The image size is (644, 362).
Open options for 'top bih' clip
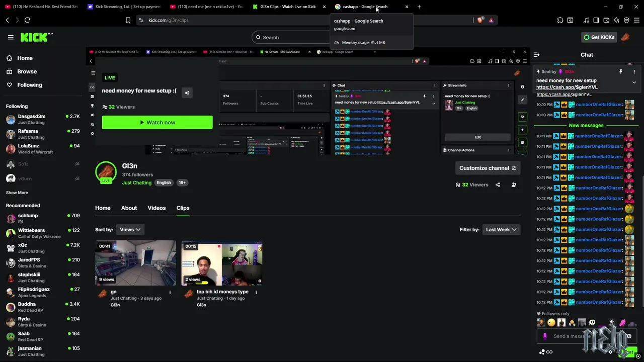256,292
